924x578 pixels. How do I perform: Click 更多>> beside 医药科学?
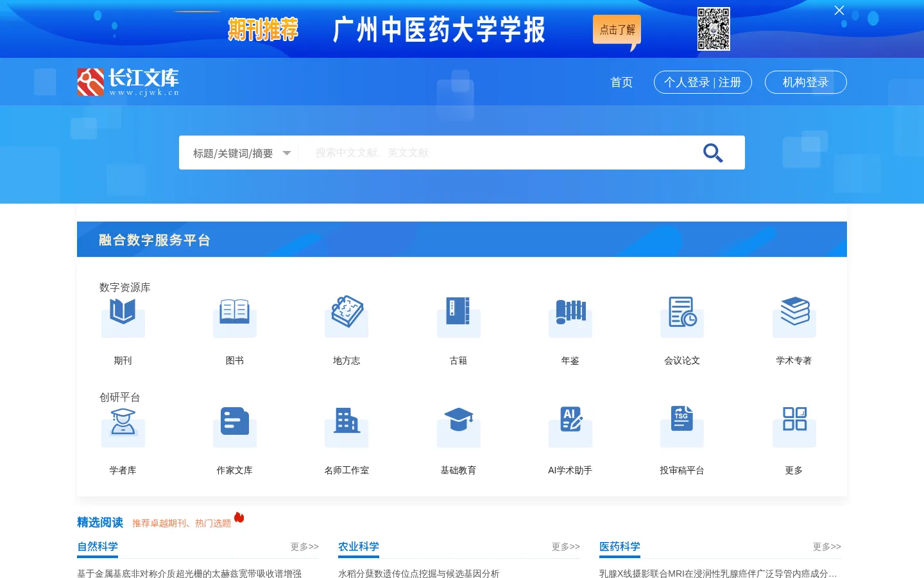tap(827, 547)
